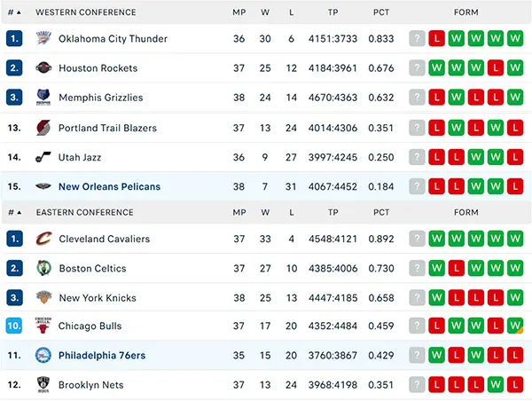
Task: Select the Boston Celtics logo icon
Action: click(x=43, y=268)
